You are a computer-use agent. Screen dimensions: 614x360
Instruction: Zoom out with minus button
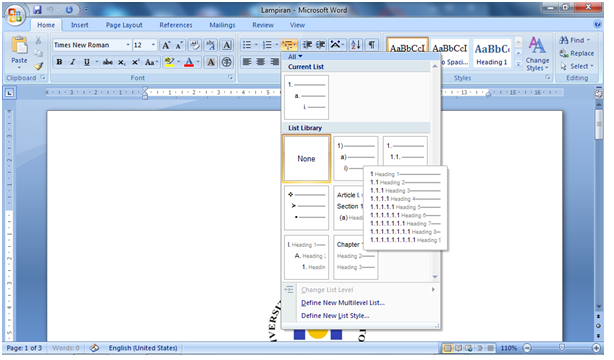click(527, 347)
